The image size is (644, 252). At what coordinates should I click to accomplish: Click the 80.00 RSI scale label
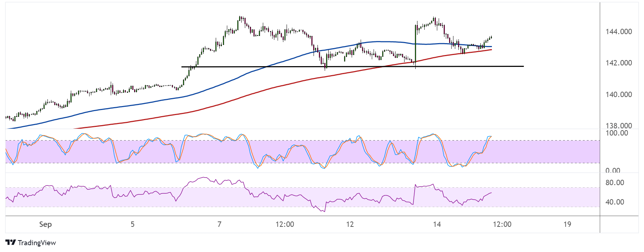click(615, 183)
